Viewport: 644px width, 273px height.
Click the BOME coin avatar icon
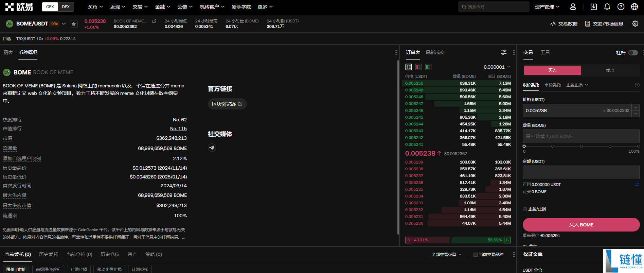7,72
